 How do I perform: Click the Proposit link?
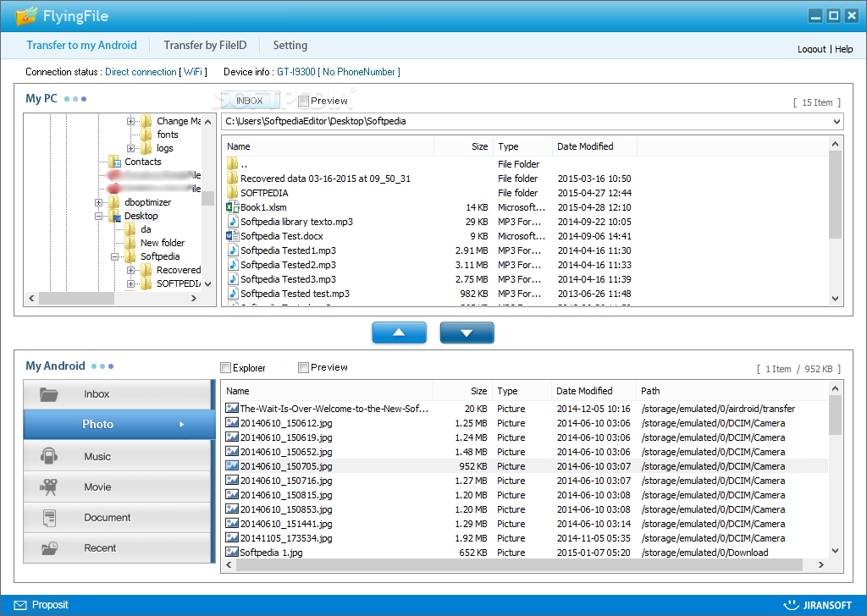point(50,605)
